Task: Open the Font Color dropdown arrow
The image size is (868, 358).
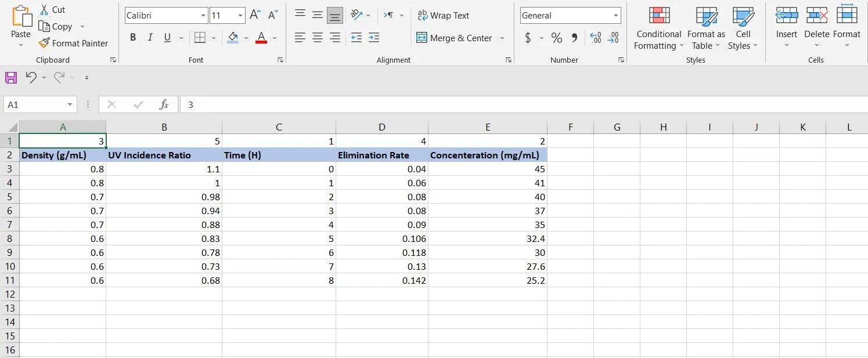Action: pyautogui.click(x=275, y=38)
